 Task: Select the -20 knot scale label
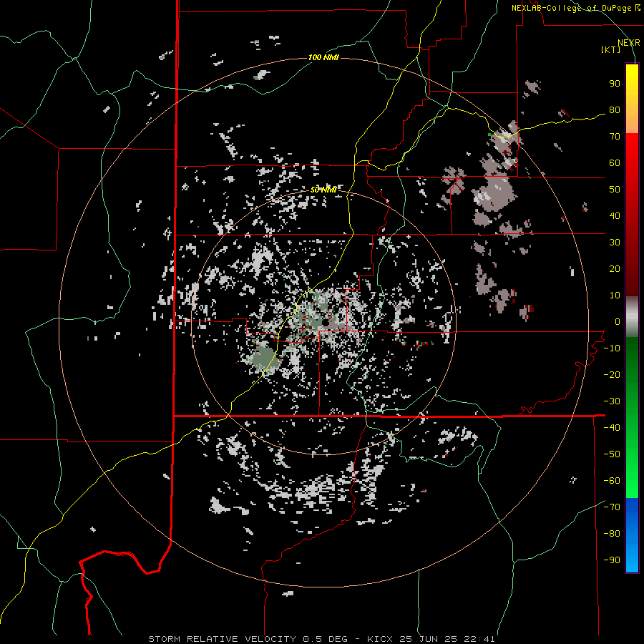point(612,375)
